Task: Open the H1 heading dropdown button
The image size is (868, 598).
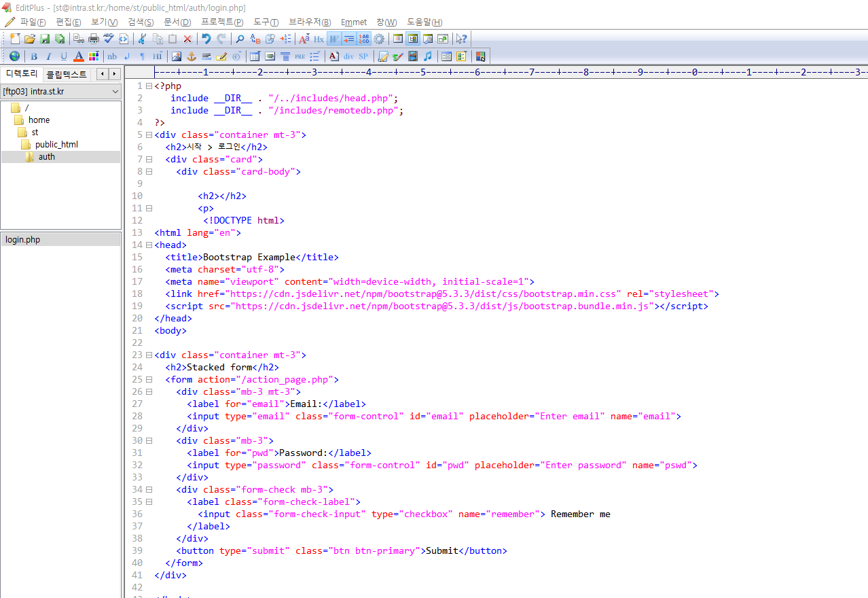Action: pyautogui.click(x=158, y=56)
